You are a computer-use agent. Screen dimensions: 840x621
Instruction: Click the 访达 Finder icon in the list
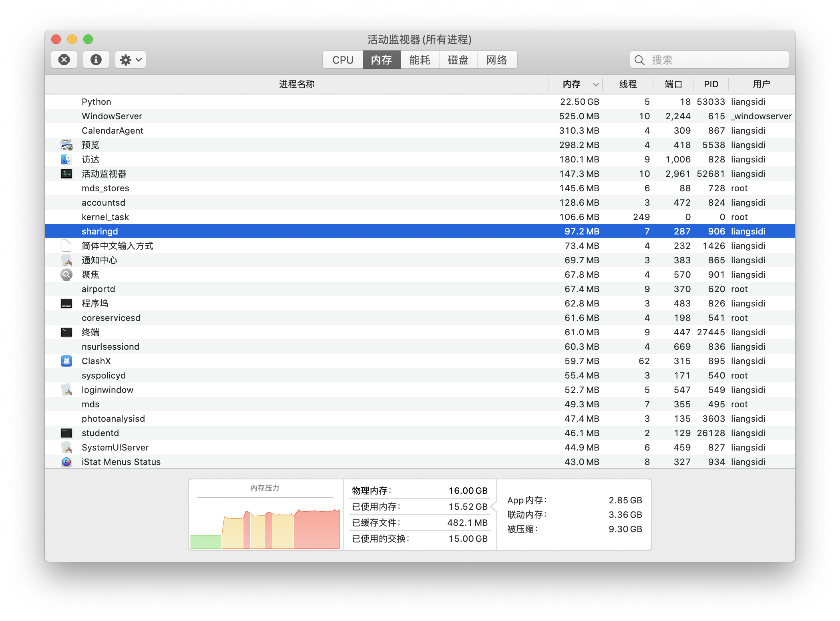(66, 159)
